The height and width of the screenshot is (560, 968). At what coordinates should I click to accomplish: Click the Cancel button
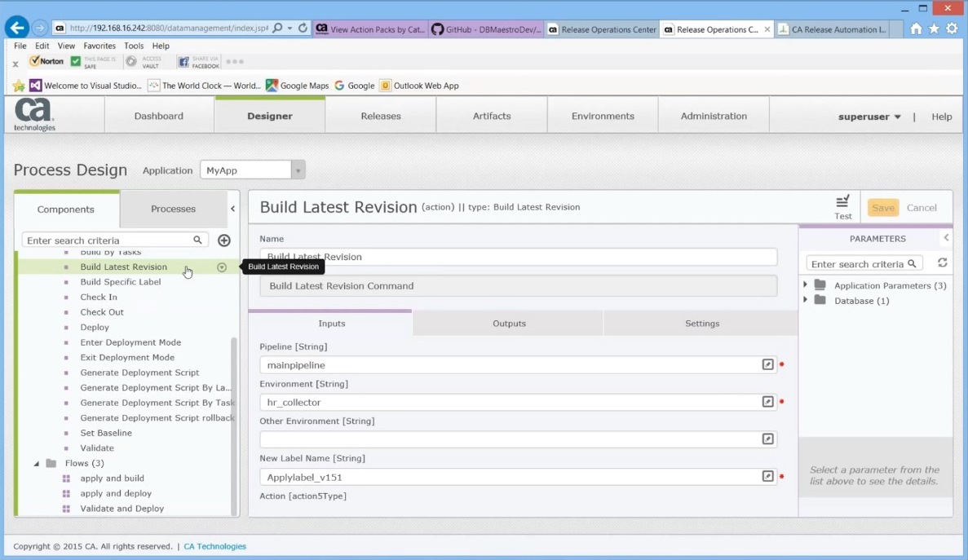click(922, 208)
